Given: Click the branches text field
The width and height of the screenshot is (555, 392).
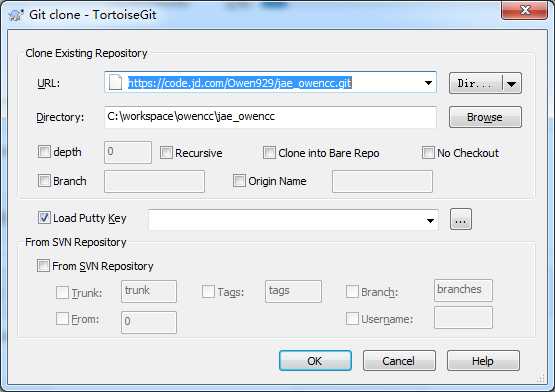Looking at the screenshot, I should tap(463, 290).
